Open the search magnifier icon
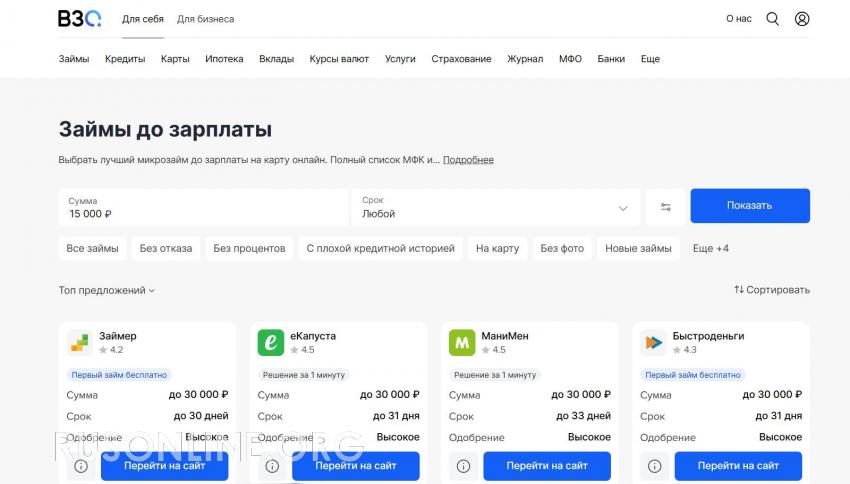This screenshot has height=484, width=850. pos(772,19)
